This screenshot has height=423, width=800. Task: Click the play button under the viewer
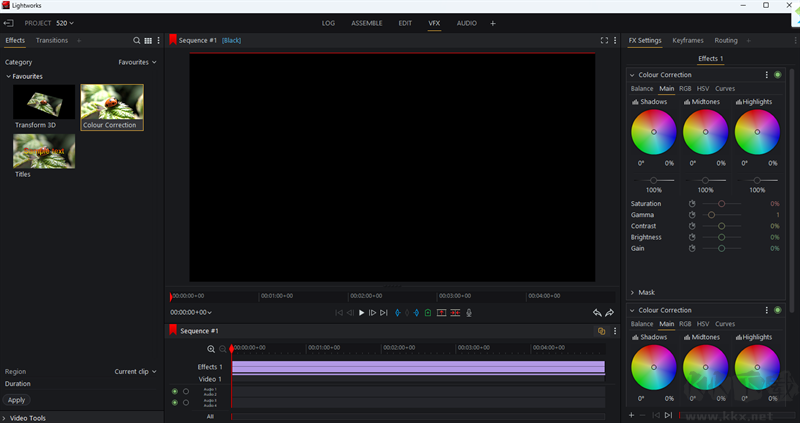pos(361,313)
